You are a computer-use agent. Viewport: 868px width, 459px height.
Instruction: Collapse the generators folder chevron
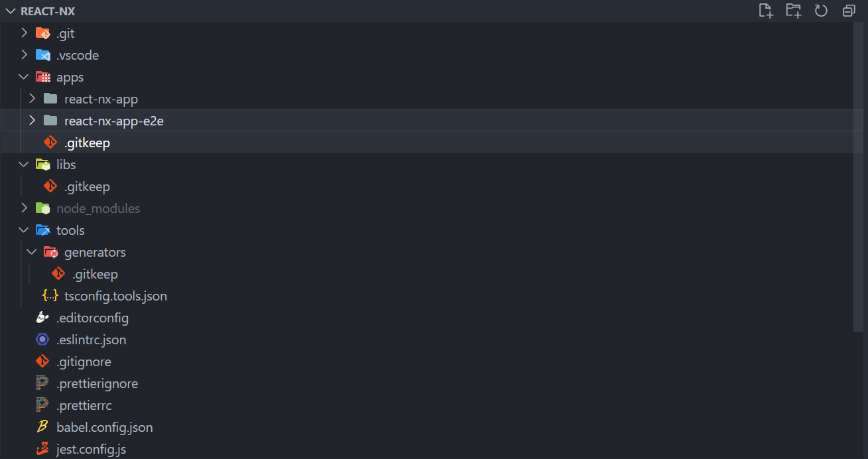point(32,252)
